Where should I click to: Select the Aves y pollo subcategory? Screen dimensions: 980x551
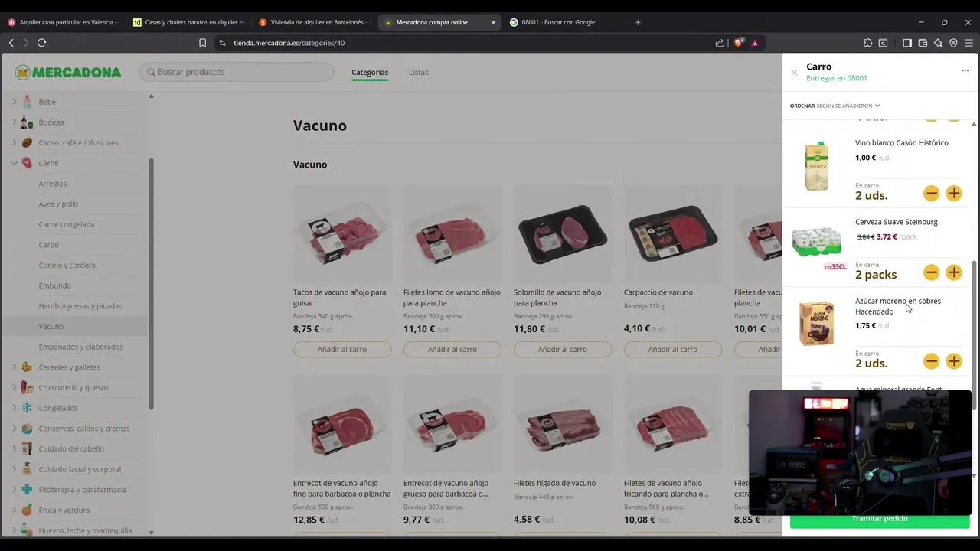tap(58, 204)
